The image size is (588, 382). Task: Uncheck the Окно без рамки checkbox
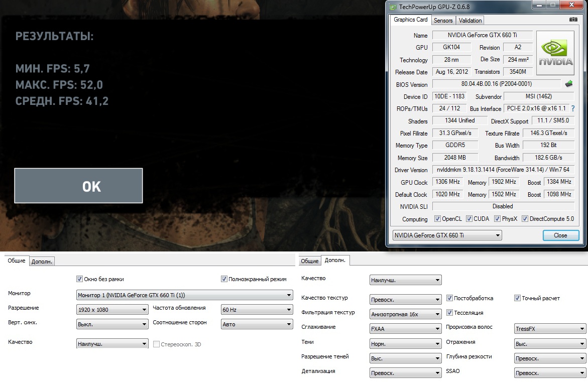point(79,279)
